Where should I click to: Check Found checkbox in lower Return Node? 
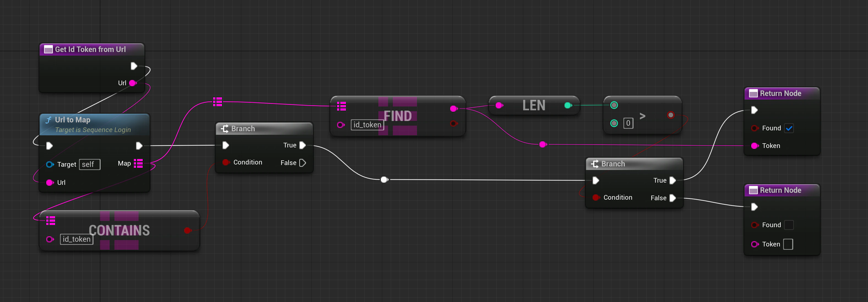click(789, 225)
